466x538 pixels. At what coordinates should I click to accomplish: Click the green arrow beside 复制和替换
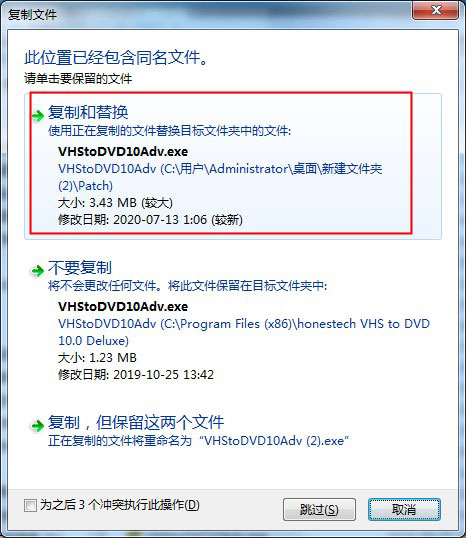[38, 116]
